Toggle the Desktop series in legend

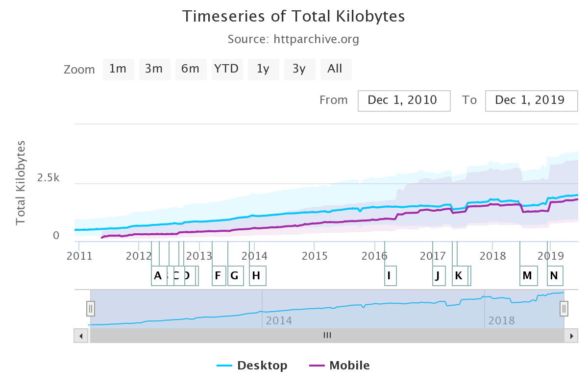[x=252, y=366]
